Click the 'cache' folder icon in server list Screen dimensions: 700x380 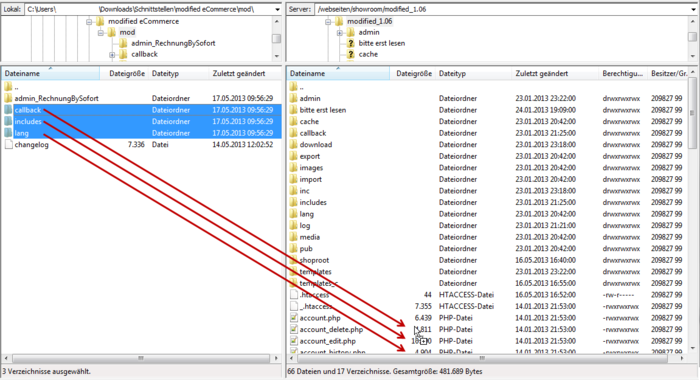click(x=293, y=121)
